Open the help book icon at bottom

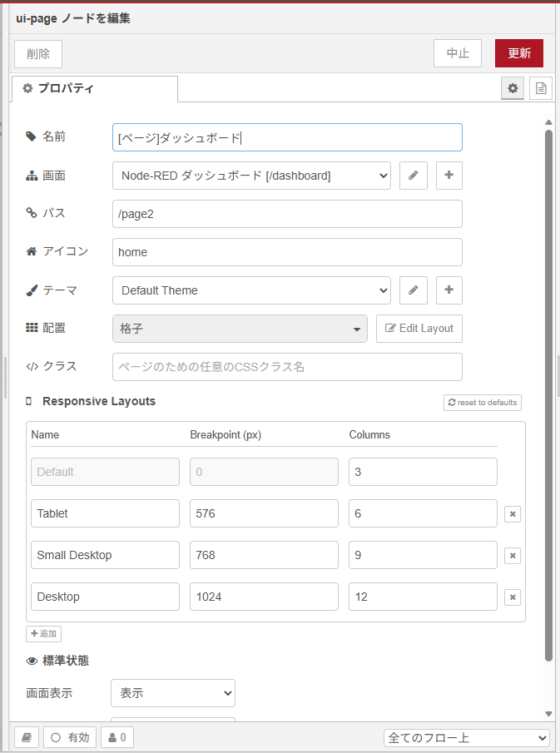[x=27, y=737]
